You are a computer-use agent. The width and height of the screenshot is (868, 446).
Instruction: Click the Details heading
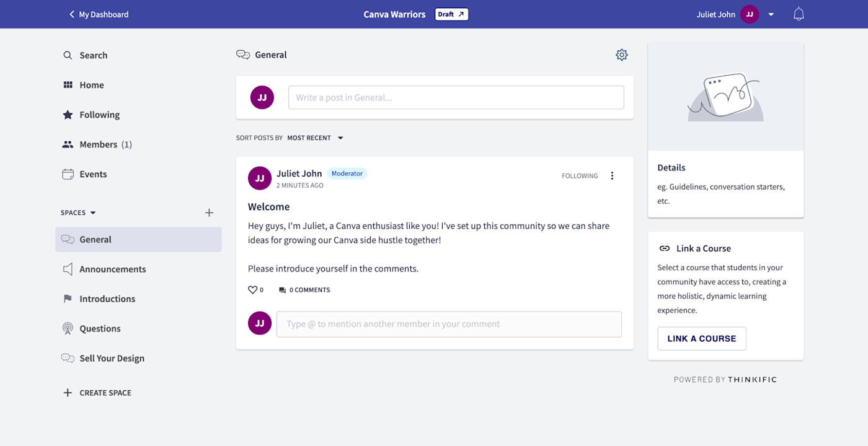(x=671, y=167)
